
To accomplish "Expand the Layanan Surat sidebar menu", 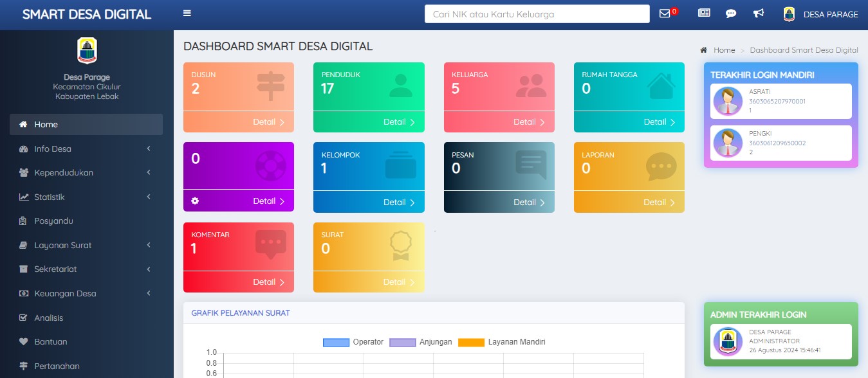I will (86, 246).
